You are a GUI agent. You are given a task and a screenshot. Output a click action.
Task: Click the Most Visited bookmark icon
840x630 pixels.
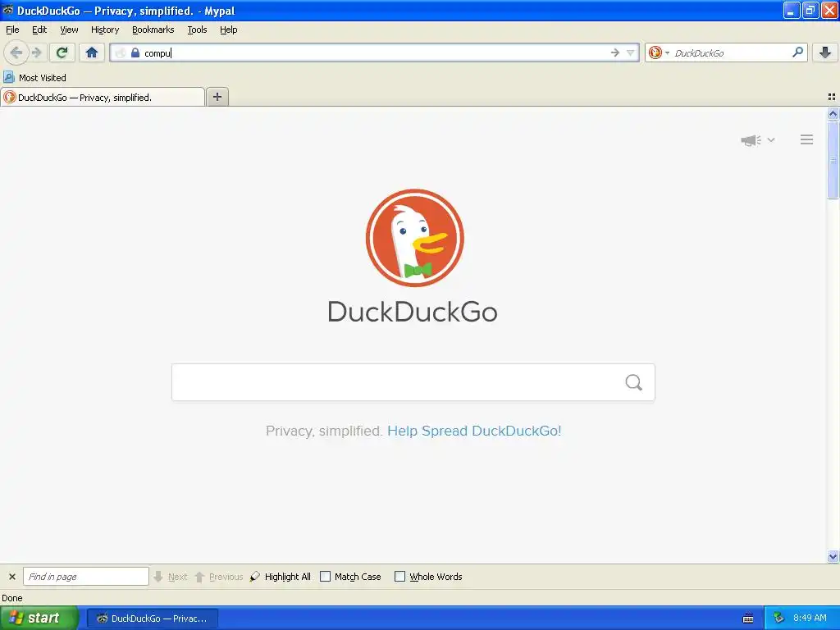pos(8,78)
